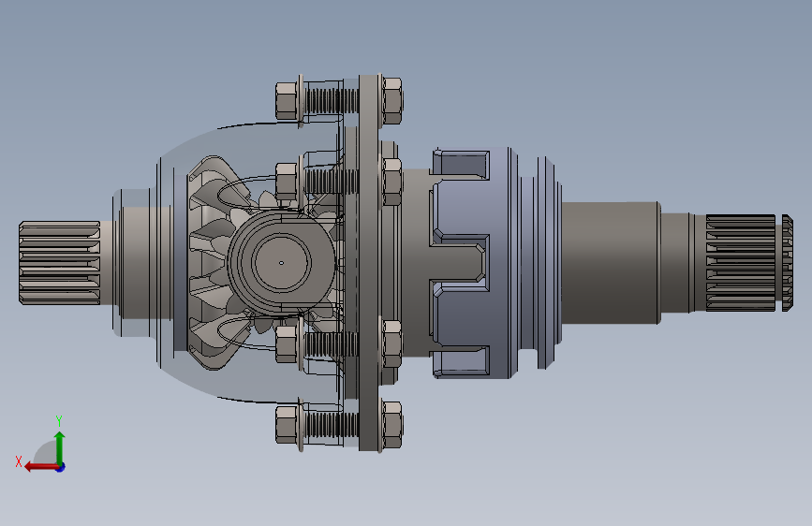Select the splined shaft end on the left side
The height and width of the screenshot is (526, 812).
coord(60,263)
